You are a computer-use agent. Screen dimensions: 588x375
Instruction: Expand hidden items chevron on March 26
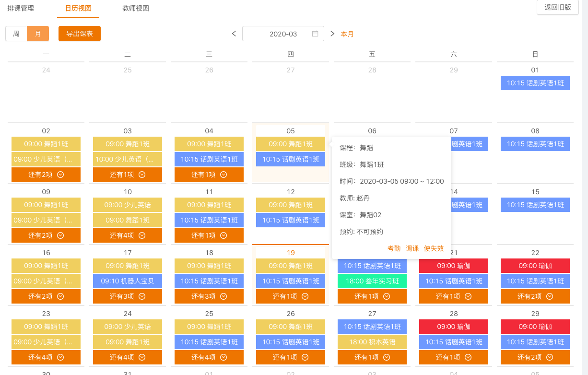pos(305,357)
